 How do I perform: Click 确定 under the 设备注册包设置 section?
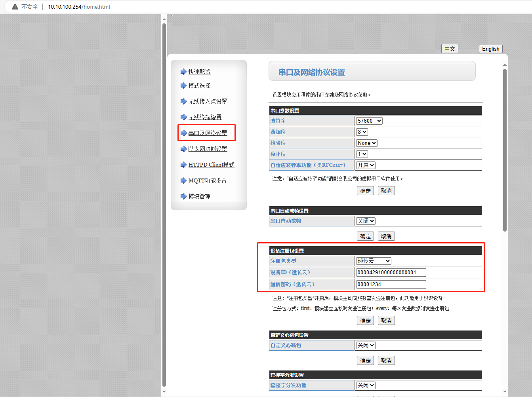(365, 321)
